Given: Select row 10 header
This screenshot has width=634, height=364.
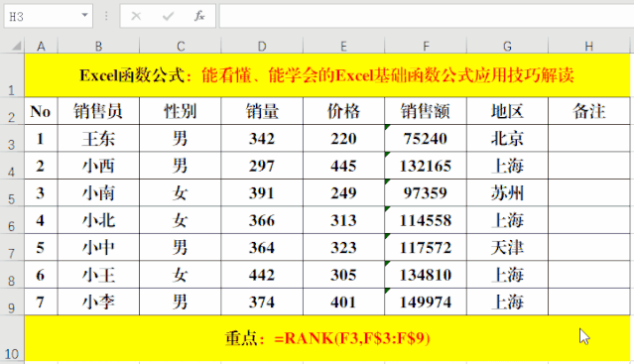Looking at the screenshot, I should pos(12,338).
